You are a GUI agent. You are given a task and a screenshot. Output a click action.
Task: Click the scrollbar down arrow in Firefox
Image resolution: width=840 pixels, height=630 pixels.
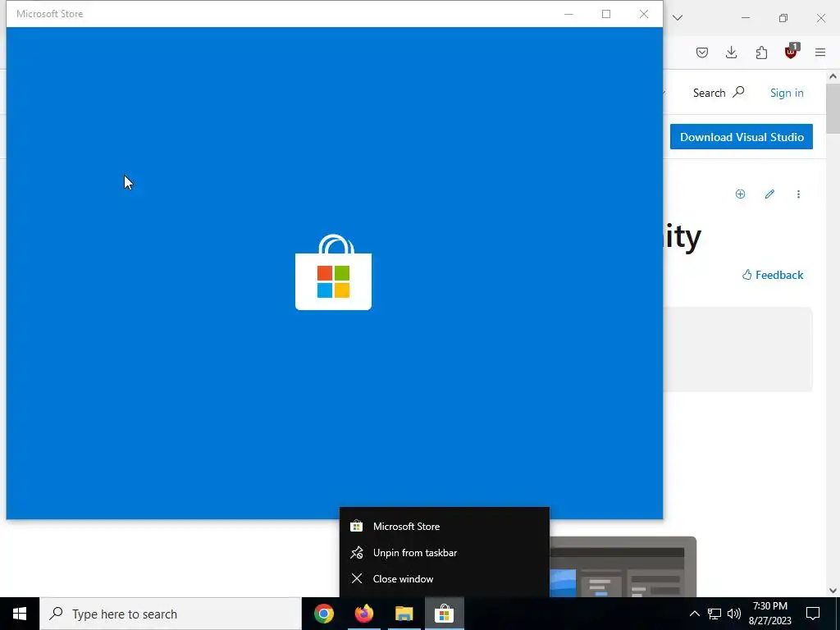pyautogui.click(x=833, y=591)
